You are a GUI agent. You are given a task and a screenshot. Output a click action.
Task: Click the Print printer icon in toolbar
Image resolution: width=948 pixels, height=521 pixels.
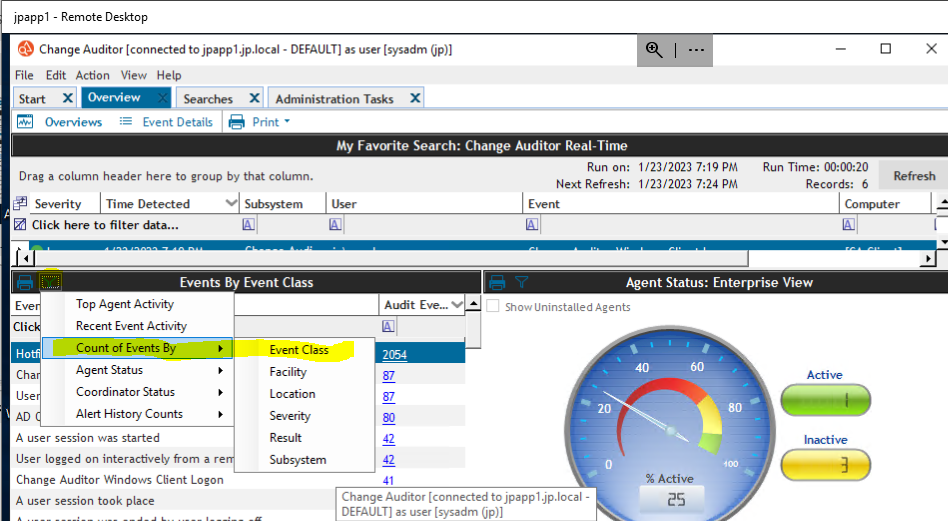236,122
